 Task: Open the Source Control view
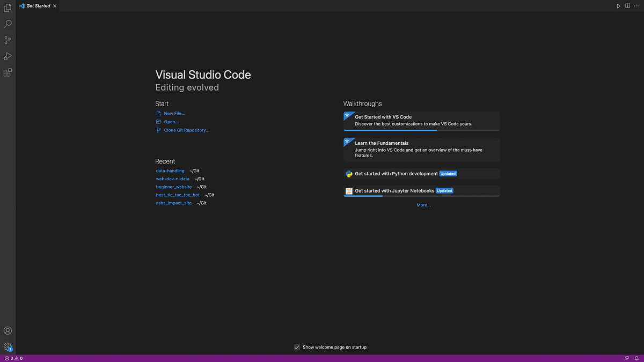(8, 40)
